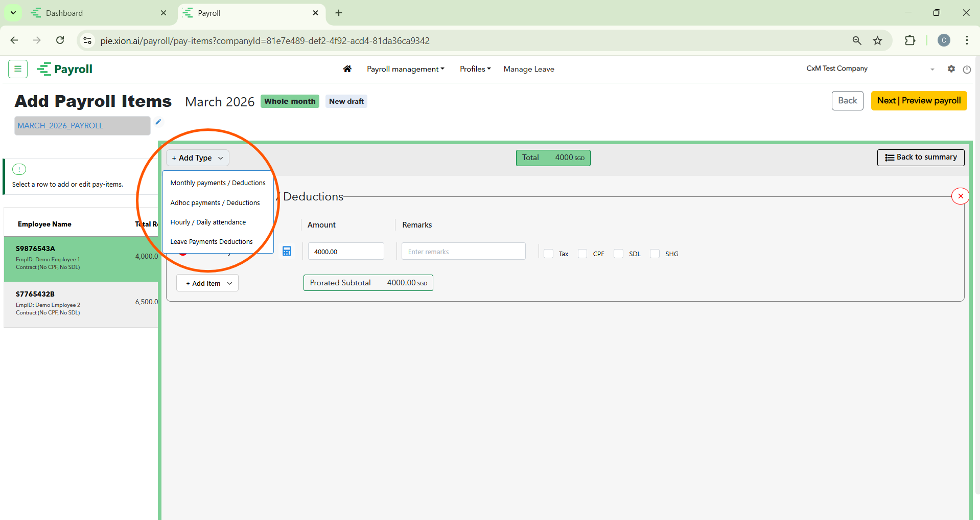Check the SDL checkbox
Screen dimensions: 980x520
click(619, 254)
